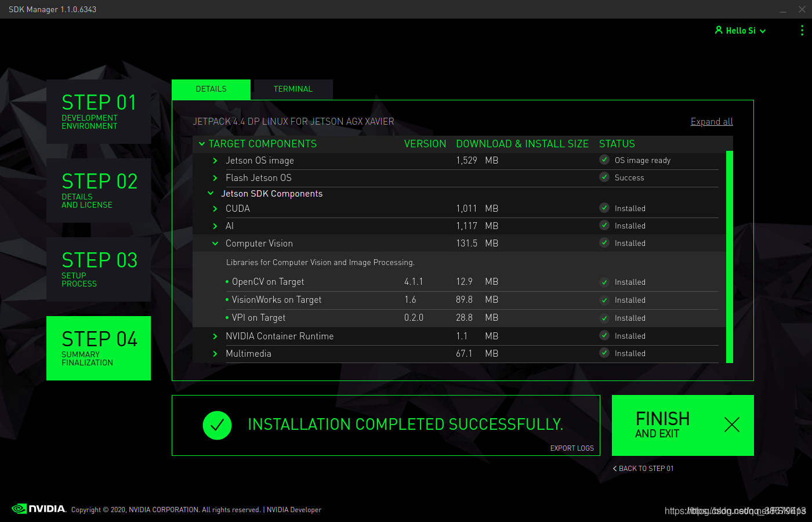Click the VPI on Target version 0.2.0
This screenshot has height=522, width=812.
point(414,318)
